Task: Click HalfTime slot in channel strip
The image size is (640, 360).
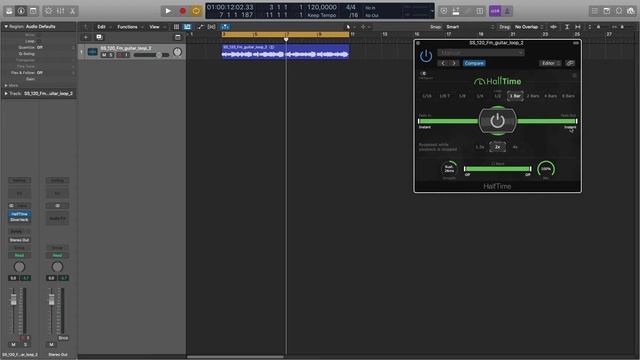Action: click(19, 214)
